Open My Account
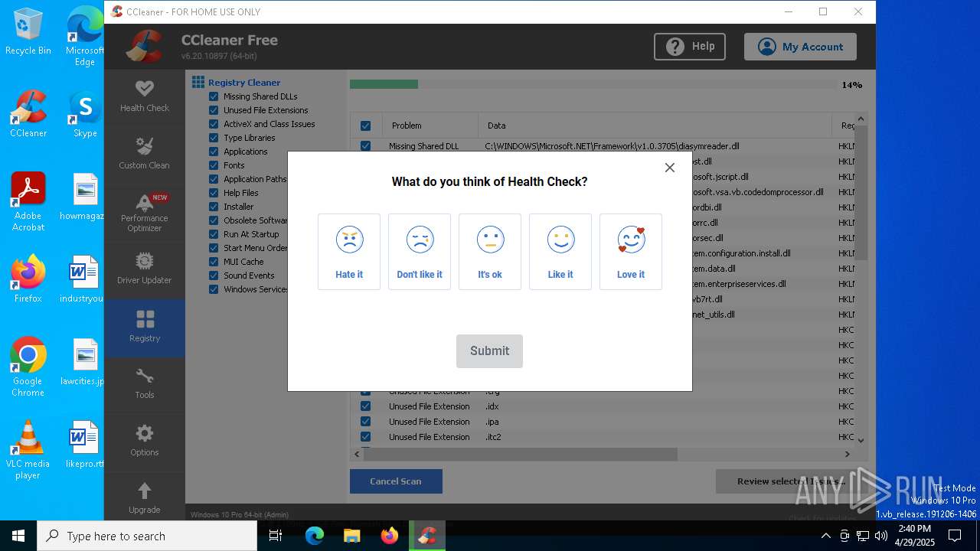The image size is (980, 551). point(800,47)
